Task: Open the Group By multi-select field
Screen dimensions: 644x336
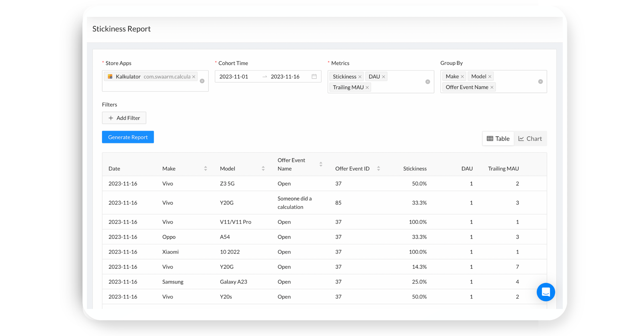Action: [x=493, y=81]
